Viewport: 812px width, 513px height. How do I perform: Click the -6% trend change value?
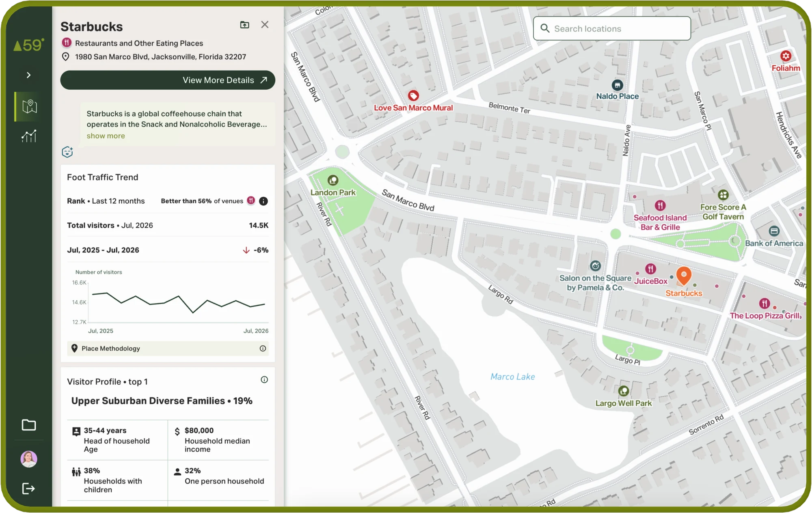(261, 250)
